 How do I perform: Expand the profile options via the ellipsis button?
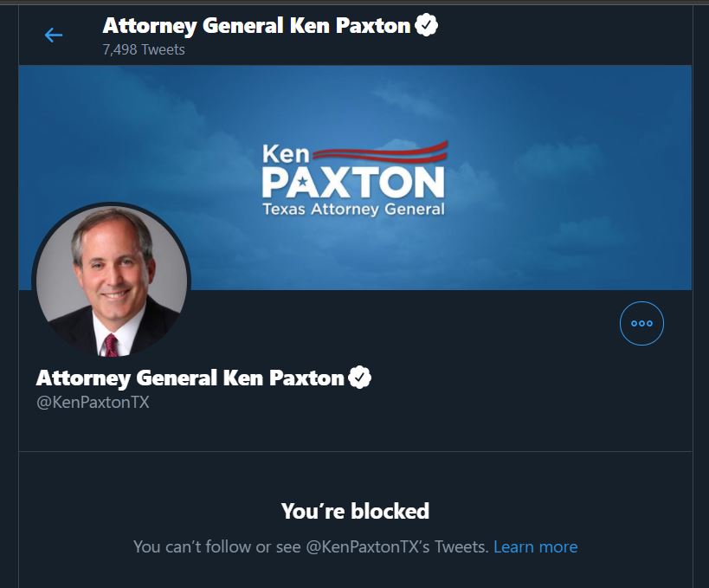(x=641, y=323)
